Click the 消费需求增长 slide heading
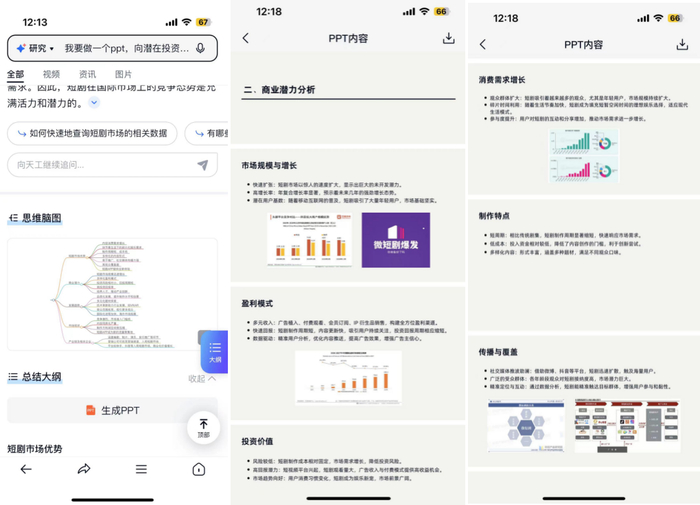The image size is (700, 505). click(x=502, y=80)
